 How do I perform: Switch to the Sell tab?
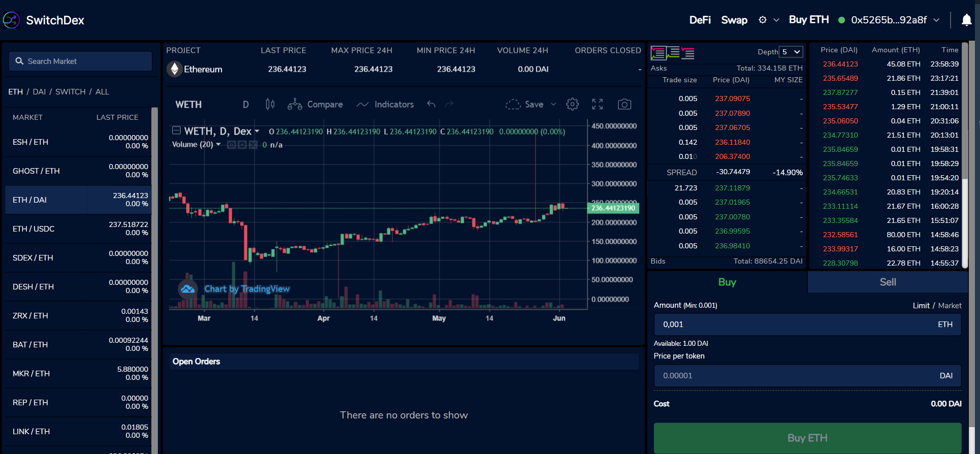[888, 282]
